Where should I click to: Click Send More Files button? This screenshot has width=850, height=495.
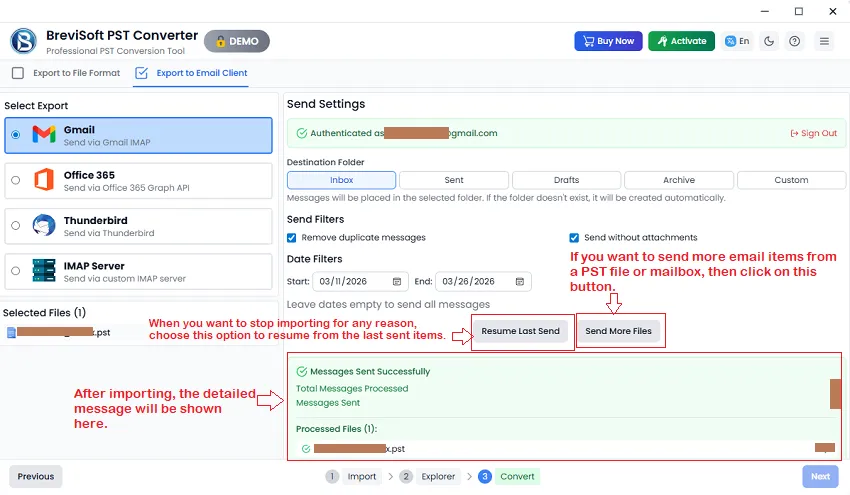click(619, 331)
